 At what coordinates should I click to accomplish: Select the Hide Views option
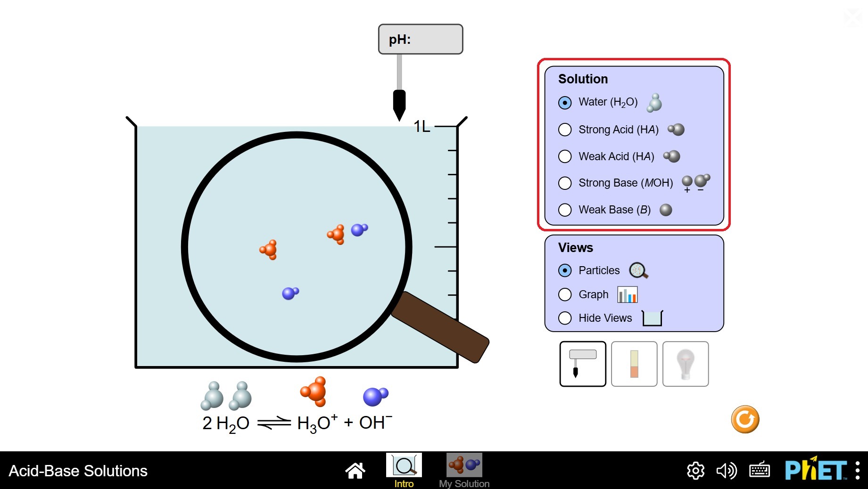pos(611,318)
